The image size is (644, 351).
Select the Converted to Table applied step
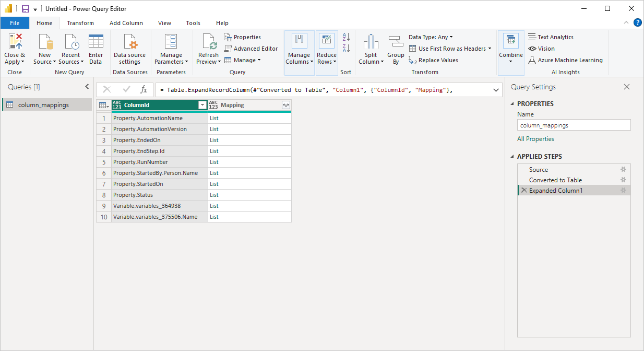pos(574,180)
